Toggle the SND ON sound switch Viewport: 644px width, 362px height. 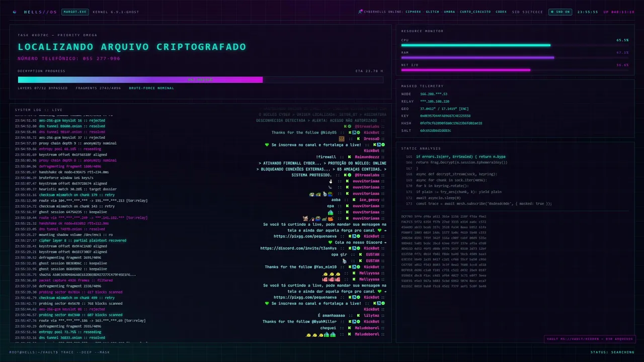(560, 12)
